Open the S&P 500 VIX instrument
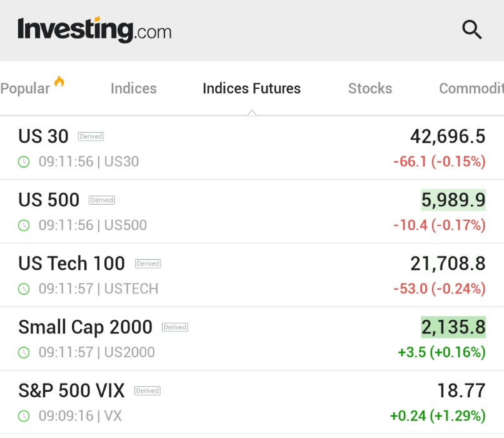The image size is (504, 438). [x=252, y=402]
